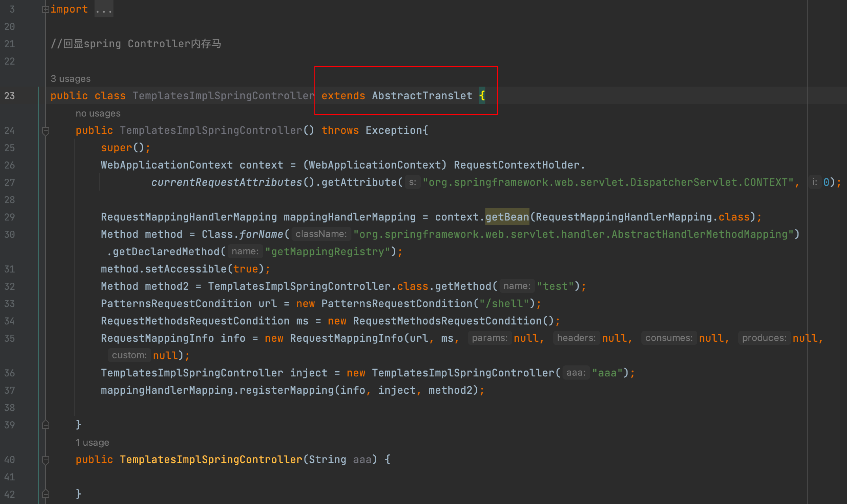
Task: Expand the collapsed import block
Action: tap(45, 9)
